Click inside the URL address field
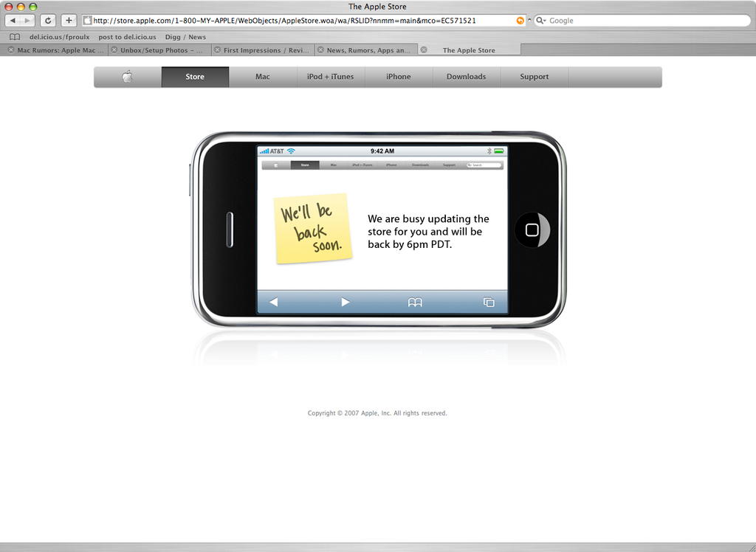This screenshot has height=552, width=756. coord(295,21)
